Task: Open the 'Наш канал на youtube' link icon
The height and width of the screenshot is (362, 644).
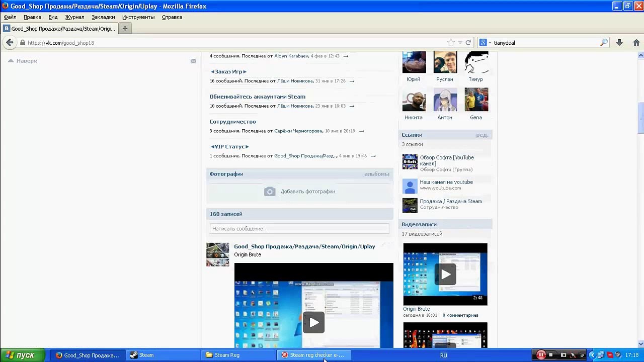Action: click(x=410, y=186)
